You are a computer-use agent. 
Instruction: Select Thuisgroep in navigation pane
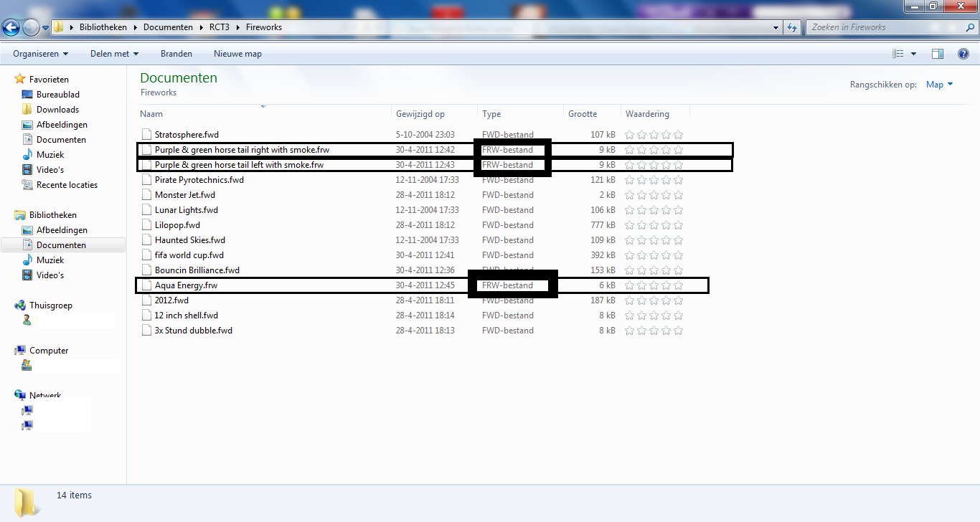click(x=50, y=305)
